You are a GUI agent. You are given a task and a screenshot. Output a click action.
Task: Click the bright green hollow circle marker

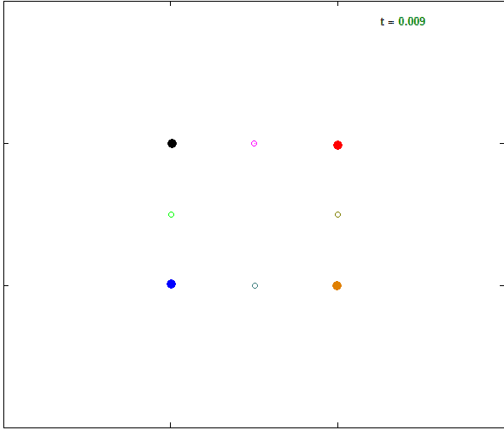click(172, 215)
